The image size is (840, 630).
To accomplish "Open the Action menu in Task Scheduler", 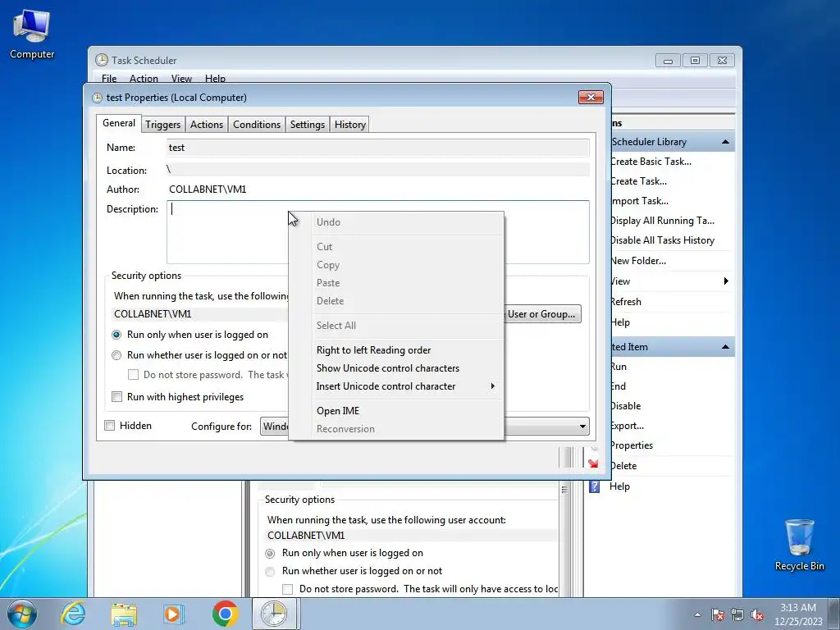I will point(144,79).
